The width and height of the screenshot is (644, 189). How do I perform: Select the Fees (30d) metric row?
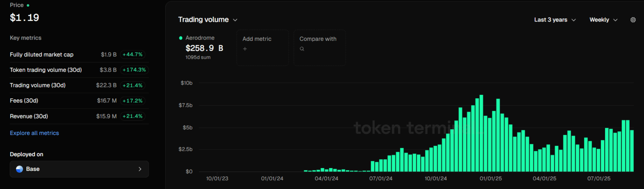coord(79,101)
